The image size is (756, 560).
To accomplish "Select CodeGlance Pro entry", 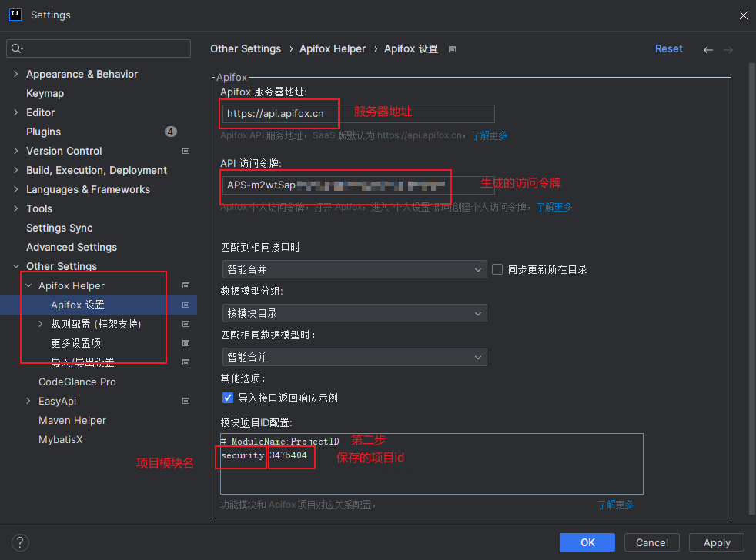I will tap(77, 382).
